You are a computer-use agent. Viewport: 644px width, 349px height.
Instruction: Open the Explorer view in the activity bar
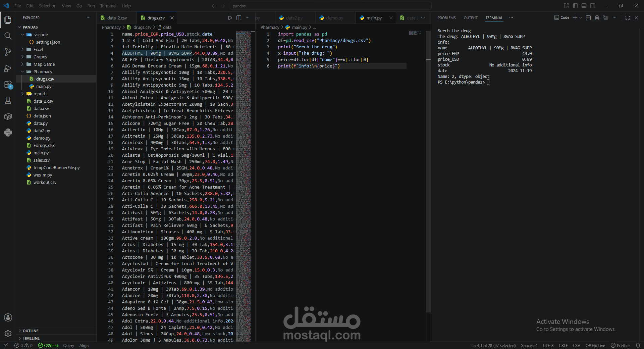[8, 20]
